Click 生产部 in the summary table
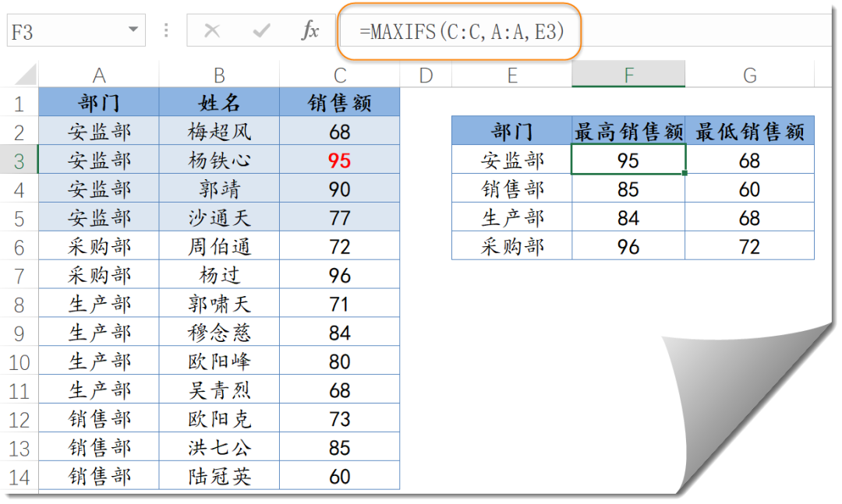The width and height of the screenshot is (842, 504). pos(512,217)
